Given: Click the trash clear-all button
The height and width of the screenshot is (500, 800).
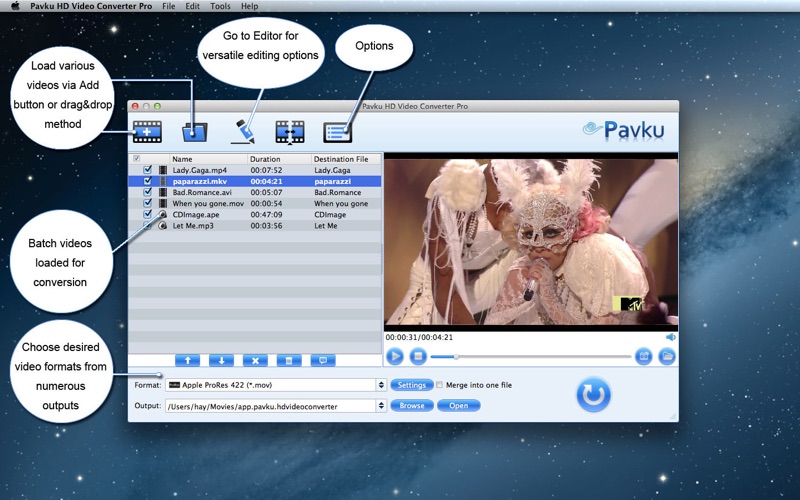Looking at the screenshot, I should 289,361.
